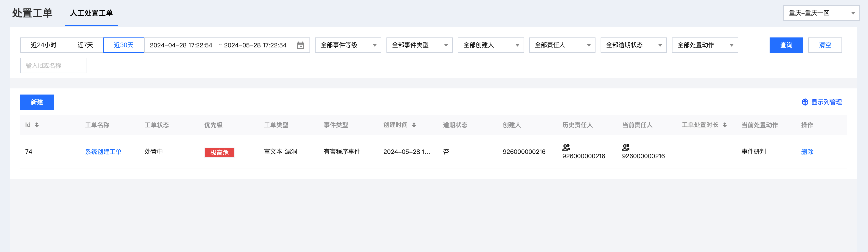Screen dimensions: 868x252
Task: Open the 全部事件等级 dropdown
Action: point(348,45)
